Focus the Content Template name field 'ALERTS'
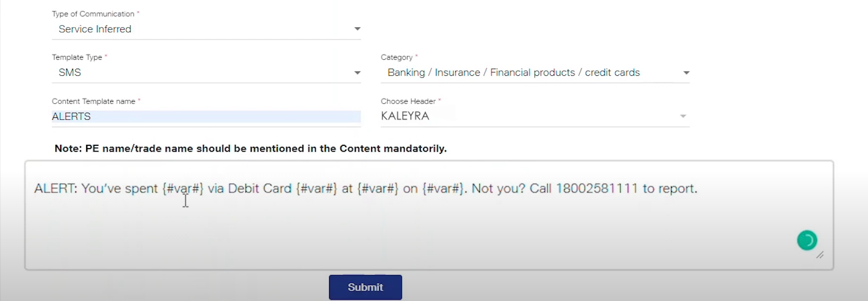This screenshot has height=301, width=868. [206, 116]
